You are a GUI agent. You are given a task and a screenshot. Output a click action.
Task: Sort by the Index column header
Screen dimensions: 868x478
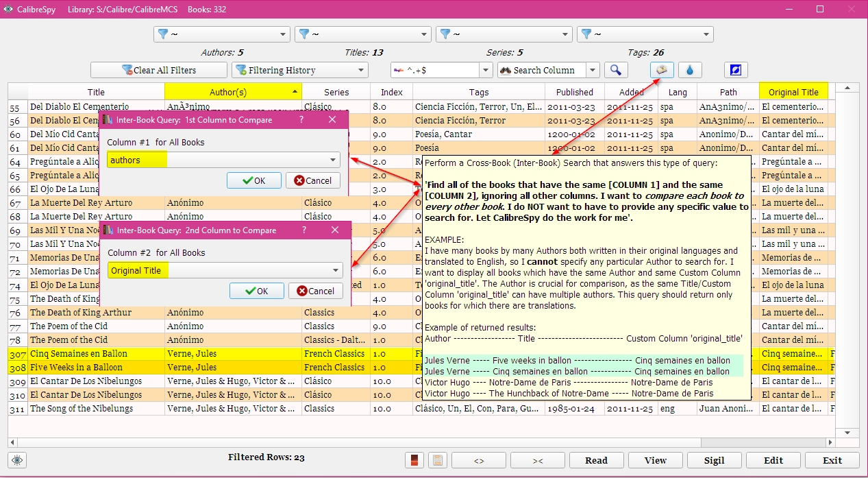coord(392,92)
